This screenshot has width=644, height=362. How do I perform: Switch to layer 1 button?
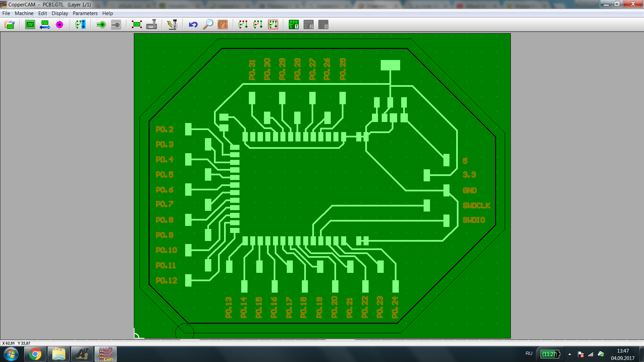pyautogui.click(x=294, y=25)
